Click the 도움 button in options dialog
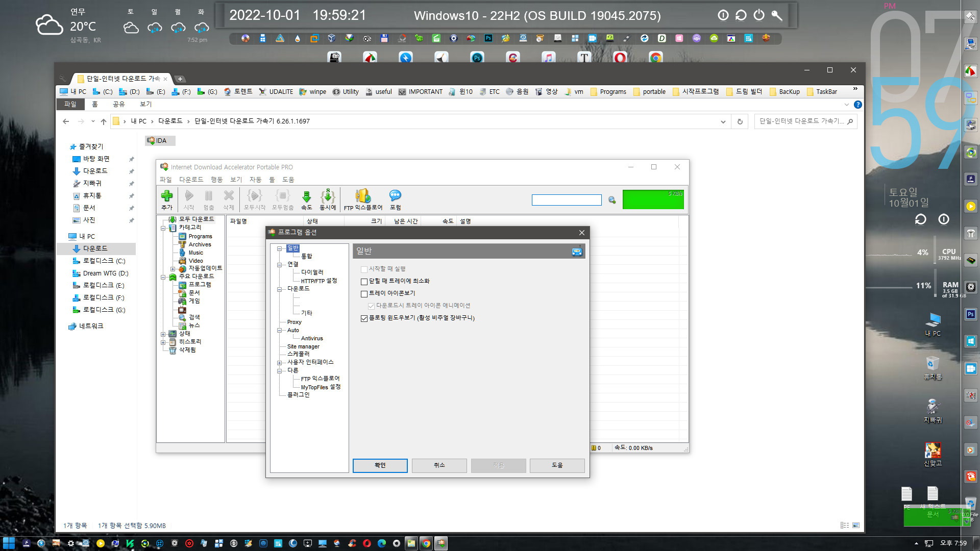 557,465
